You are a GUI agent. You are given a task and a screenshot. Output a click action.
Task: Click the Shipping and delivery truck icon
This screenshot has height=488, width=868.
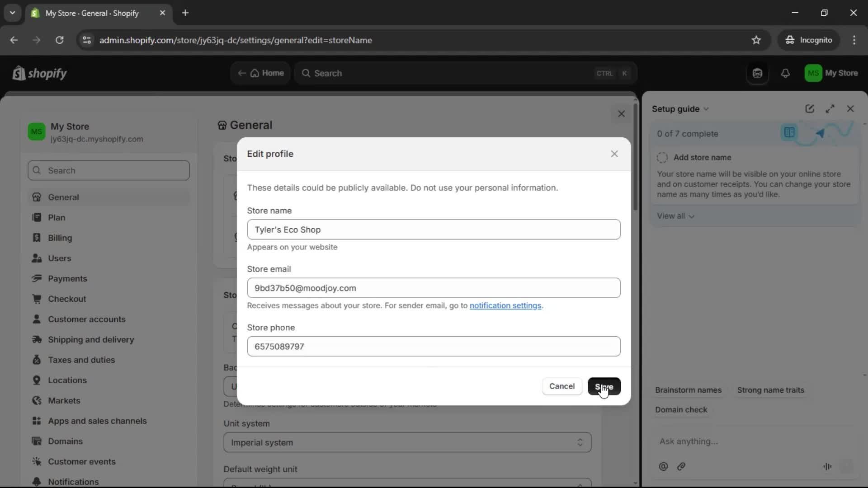pyautogui.click(x=37, y=339)
